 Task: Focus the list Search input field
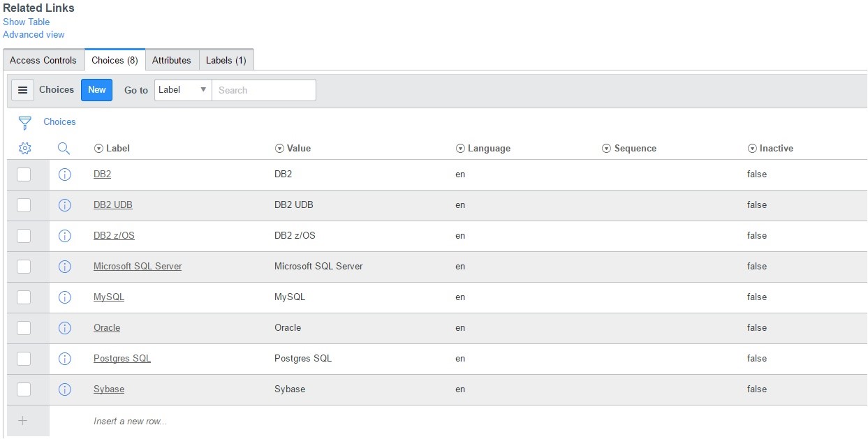click(x=264, y=90)
